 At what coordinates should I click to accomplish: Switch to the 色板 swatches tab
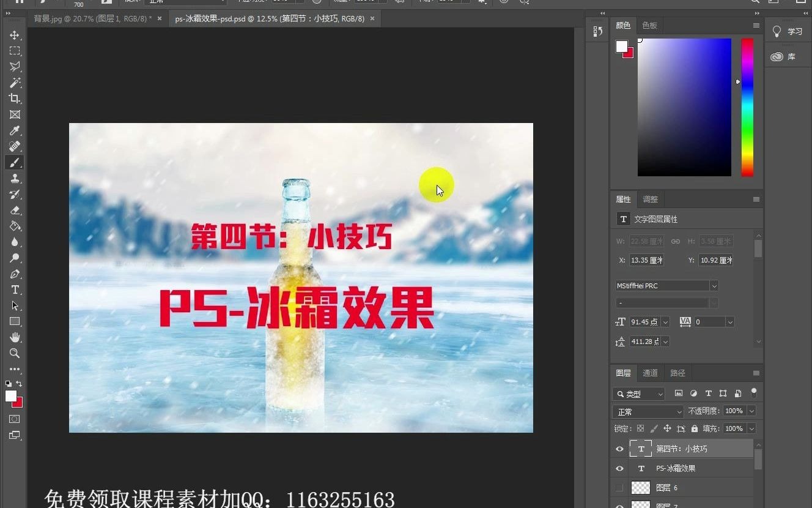tap(650, 25)
